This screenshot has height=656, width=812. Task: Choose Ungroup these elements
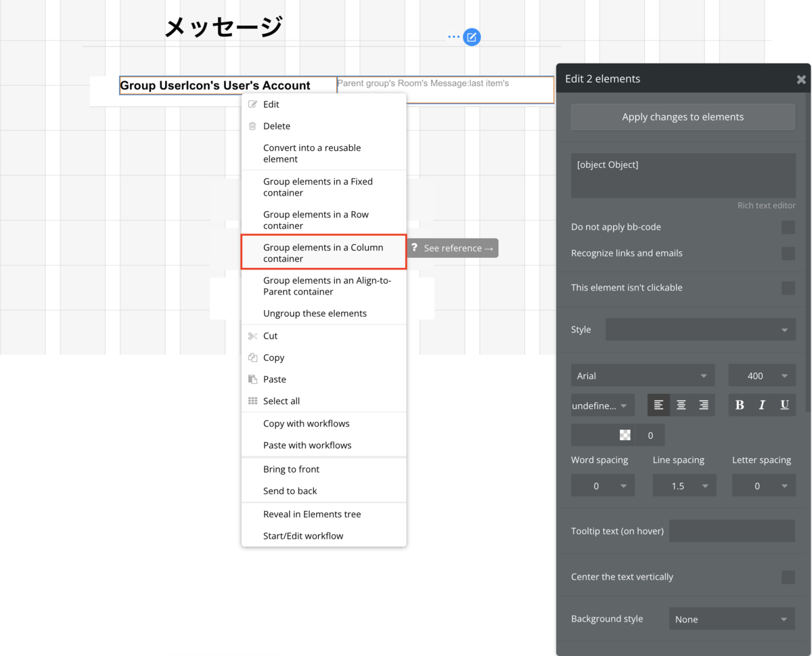[x=323, y=313]
